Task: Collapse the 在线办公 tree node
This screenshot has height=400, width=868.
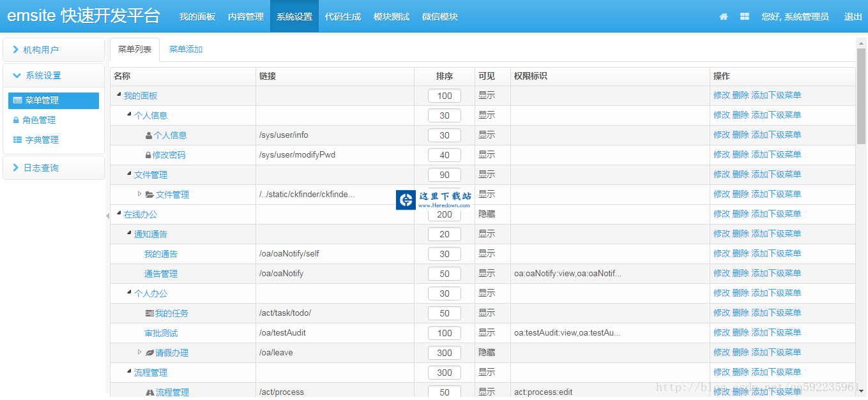Action: click(x=119, y=214)
